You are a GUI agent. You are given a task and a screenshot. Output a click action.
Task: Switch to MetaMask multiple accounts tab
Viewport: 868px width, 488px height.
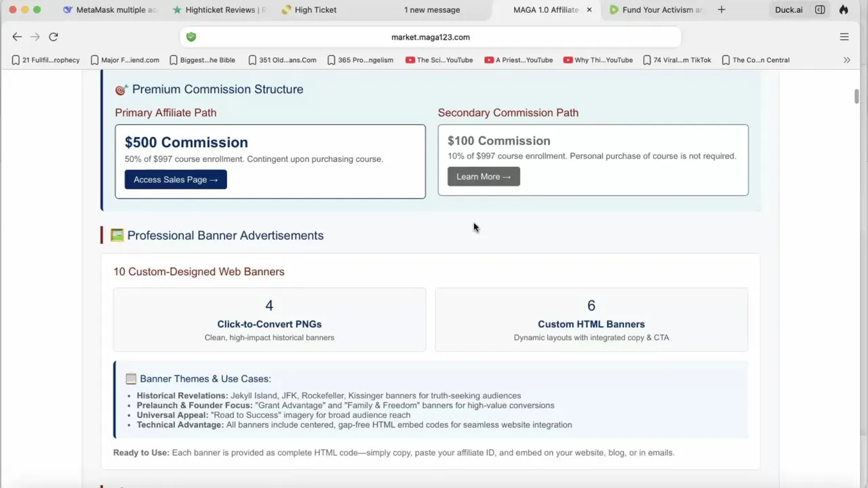(109, 9)
